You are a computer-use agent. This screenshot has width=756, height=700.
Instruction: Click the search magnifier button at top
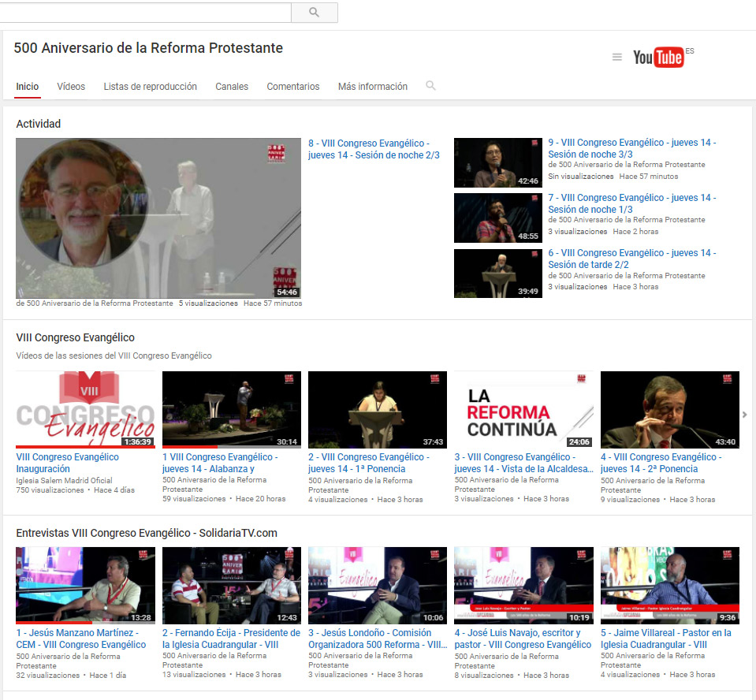point(314,13)
